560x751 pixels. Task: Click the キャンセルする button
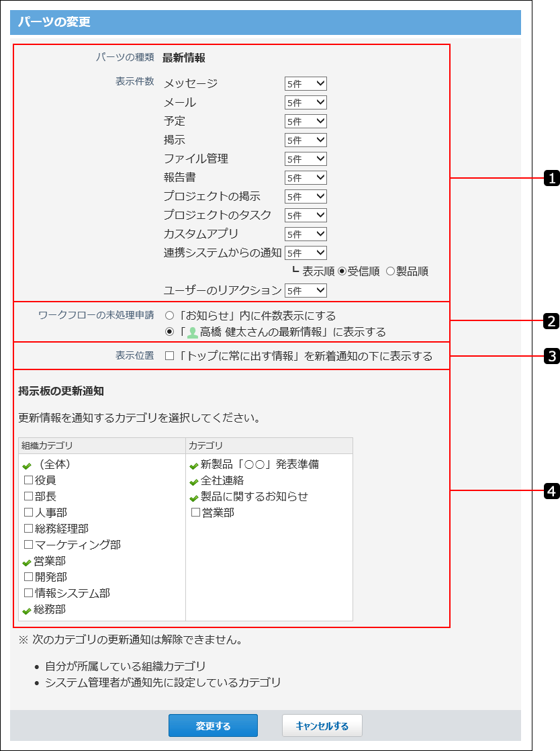click(322, 725)
